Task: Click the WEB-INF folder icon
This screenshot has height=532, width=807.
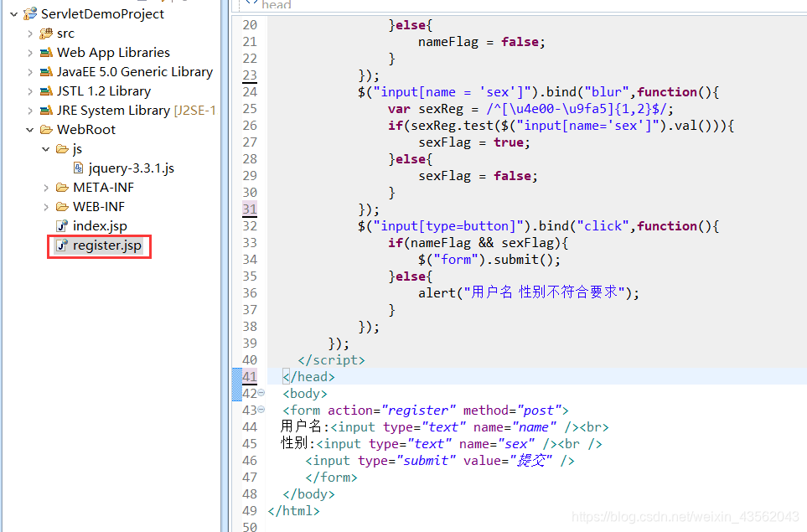Action: (x=62, y=207)
